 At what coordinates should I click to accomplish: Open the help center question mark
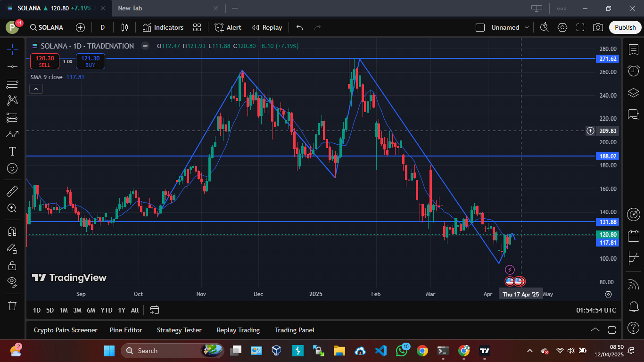[x=634, y=328]
